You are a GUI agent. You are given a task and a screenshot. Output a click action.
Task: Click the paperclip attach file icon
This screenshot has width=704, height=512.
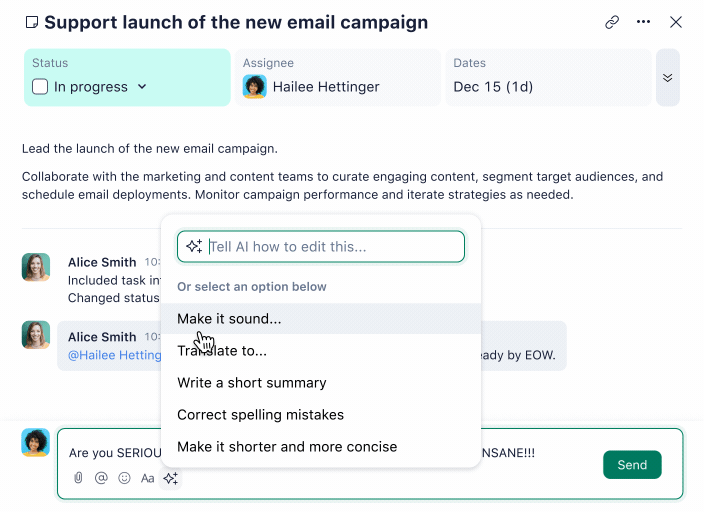(77, 478)
